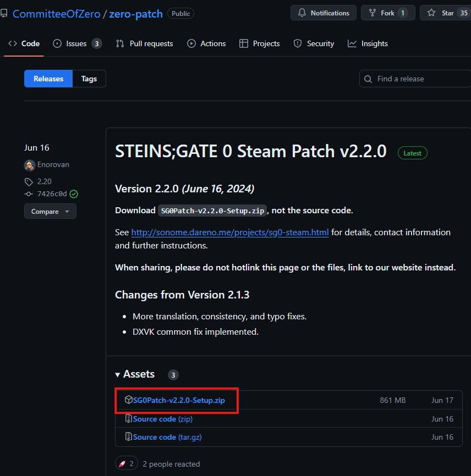471x476 pixels.
Task: Click the repository icon beside CommitteeOfZero
Action: pyautogui.click(x=4, y=13)
